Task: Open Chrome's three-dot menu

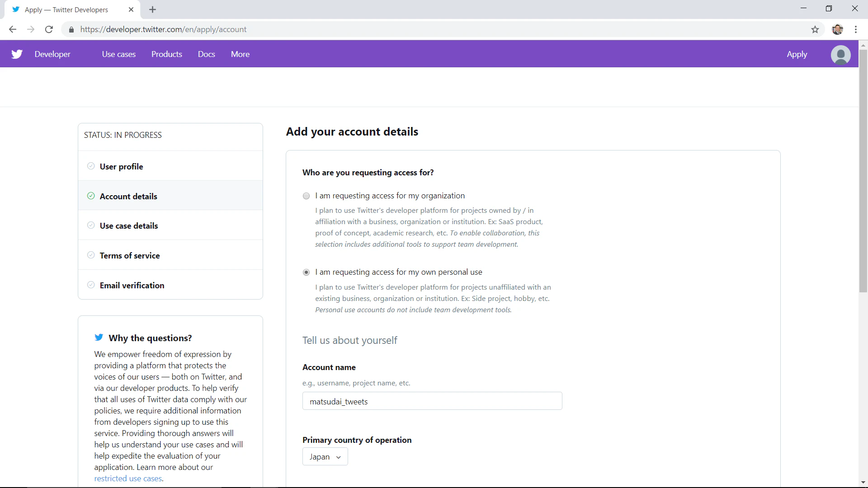Action: tap(856, 29)
